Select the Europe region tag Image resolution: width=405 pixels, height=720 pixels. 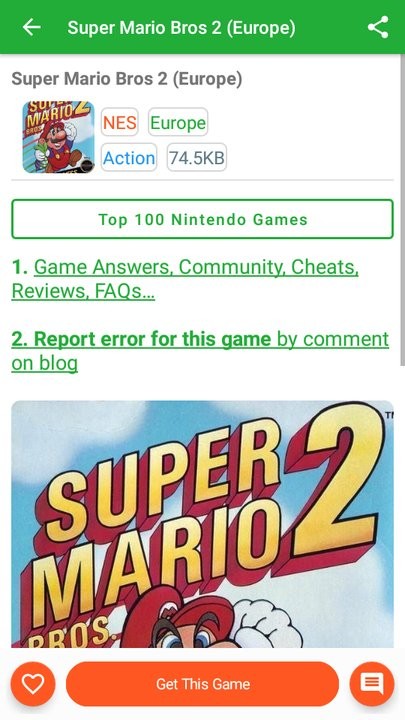[x=178, y=122]
